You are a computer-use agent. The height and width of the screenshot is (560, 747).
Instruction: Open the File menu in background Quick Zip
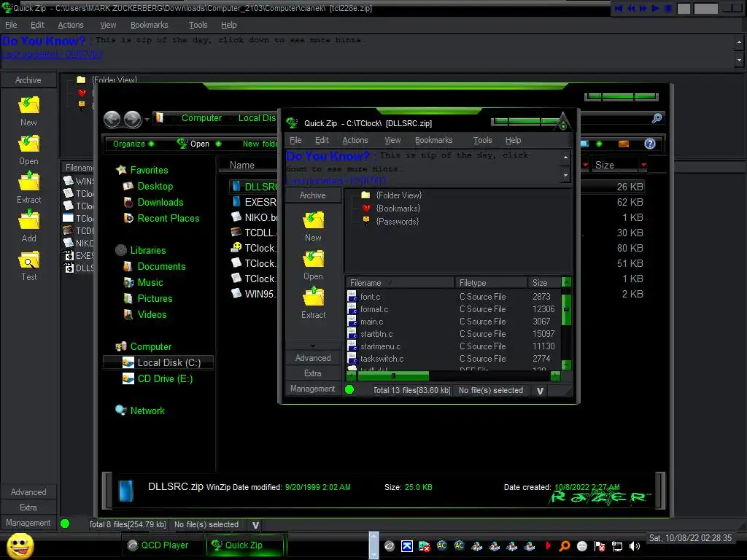click(11, 25)
